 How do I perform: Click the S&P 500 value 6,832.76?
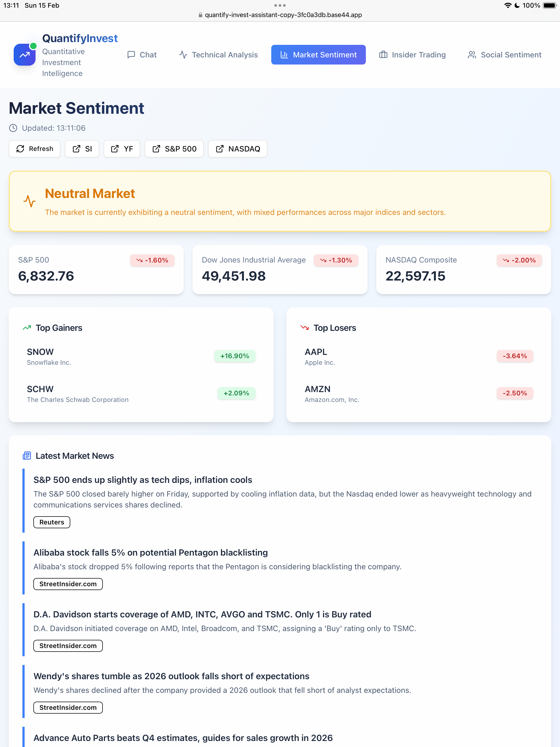point(46,276)
